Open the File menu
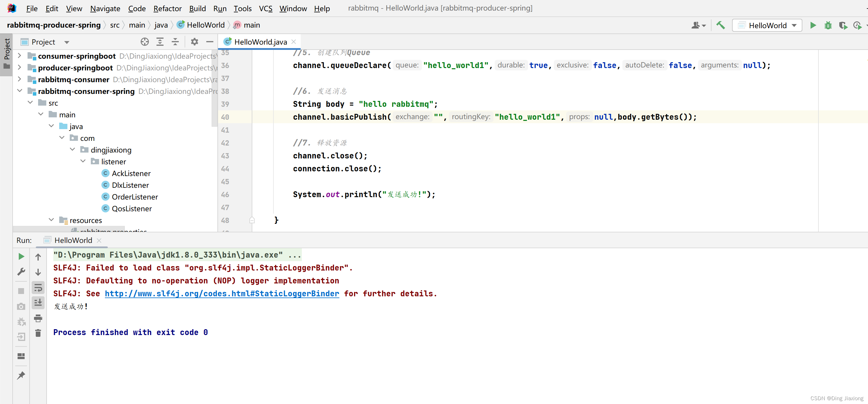 (x=32, y=9)
